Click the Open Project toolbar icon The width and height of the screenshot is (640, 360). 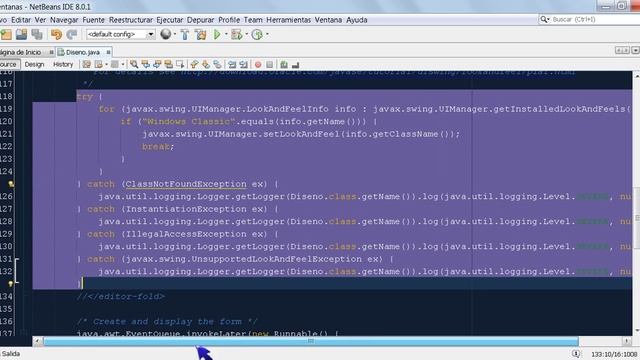21,35
